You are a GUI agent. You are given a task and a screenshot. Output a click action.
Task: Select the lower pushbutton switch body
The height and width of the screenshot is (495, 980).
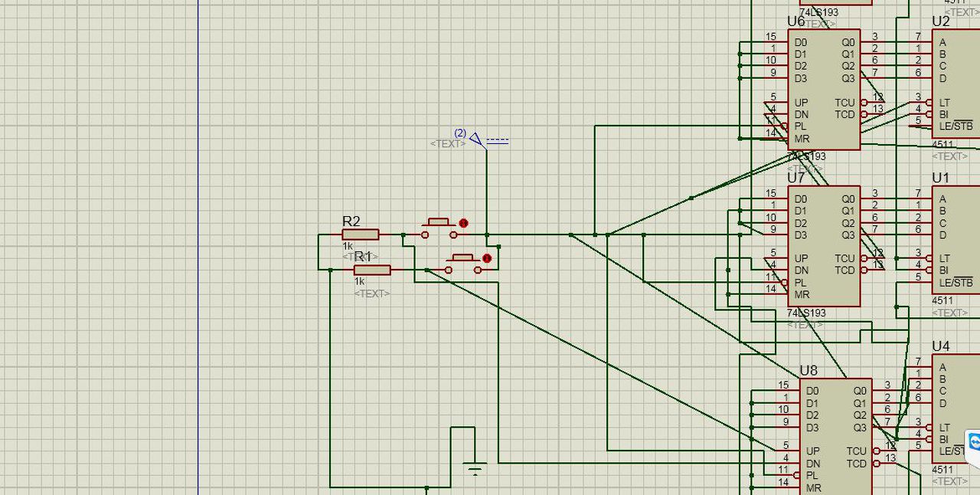point(463,264)
